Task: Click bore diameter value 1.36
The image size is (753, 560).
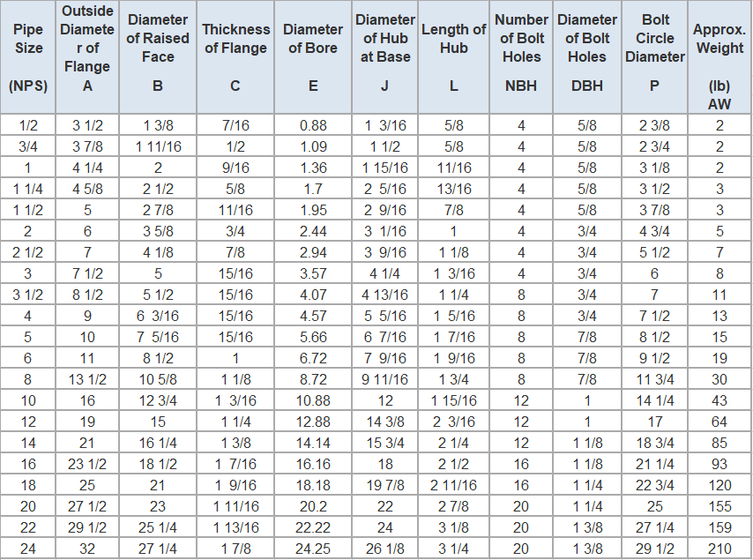Action: pyautogui.click(x=313, y=168)
